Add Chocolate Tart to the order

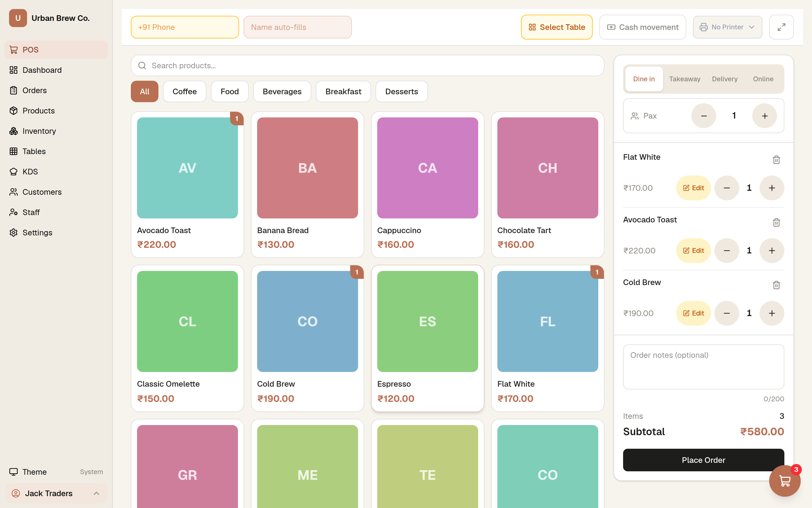pos(548,185)
